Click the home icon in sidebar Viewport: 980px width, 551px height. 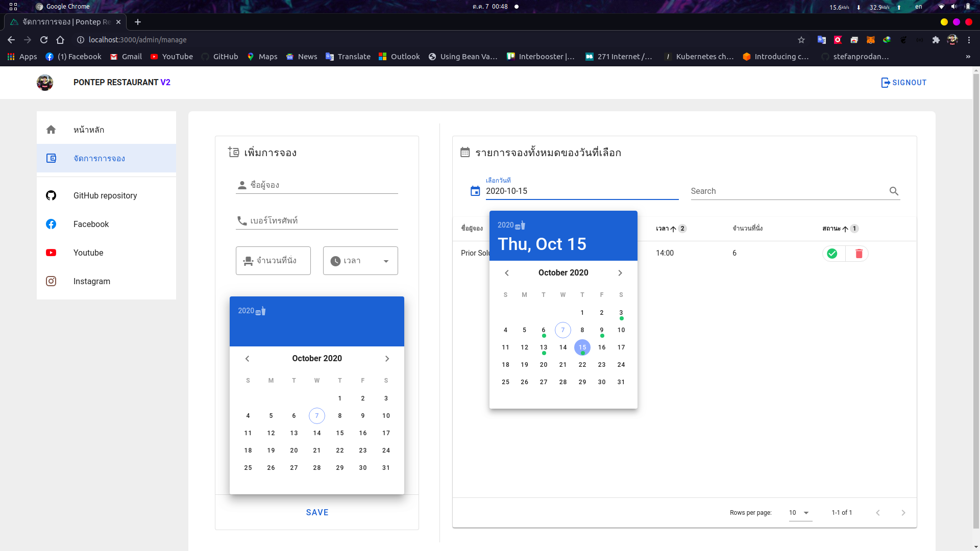51,130
